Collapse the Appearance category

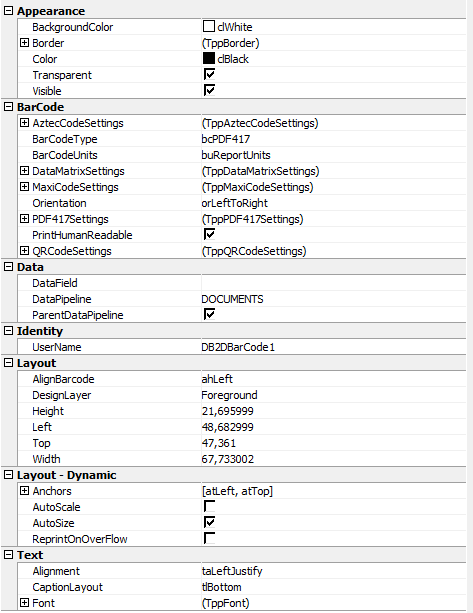[8, 11]
